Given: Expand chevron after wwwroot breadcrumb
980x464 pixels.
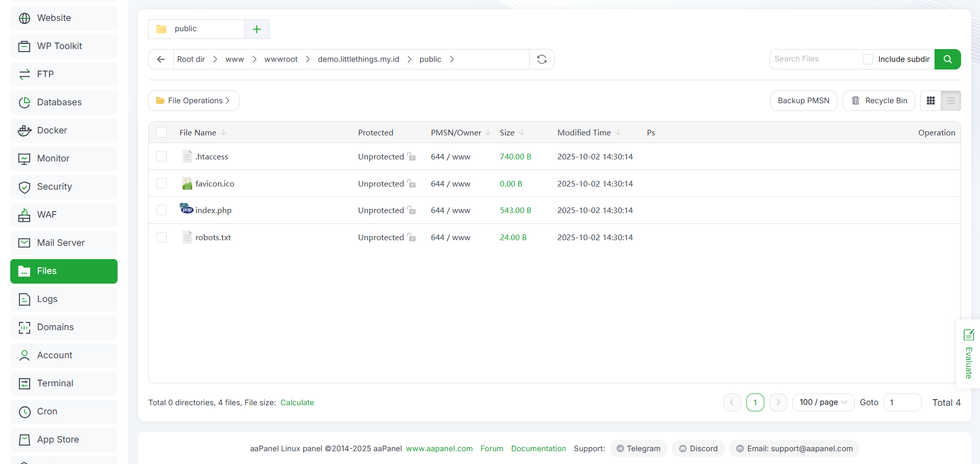Looking at the screenshot, I should [x=308, y=59].
